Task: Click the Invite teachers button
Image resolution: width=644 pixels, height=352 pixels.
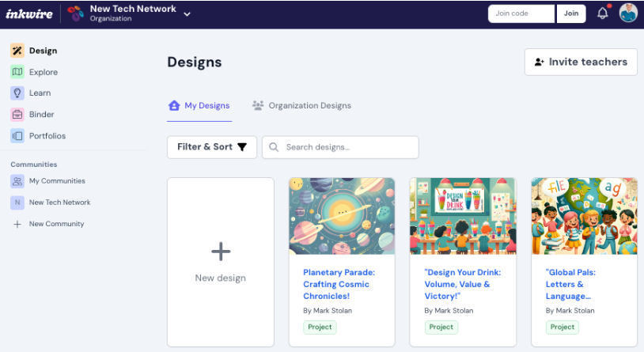Action: (x=581, y=62)
